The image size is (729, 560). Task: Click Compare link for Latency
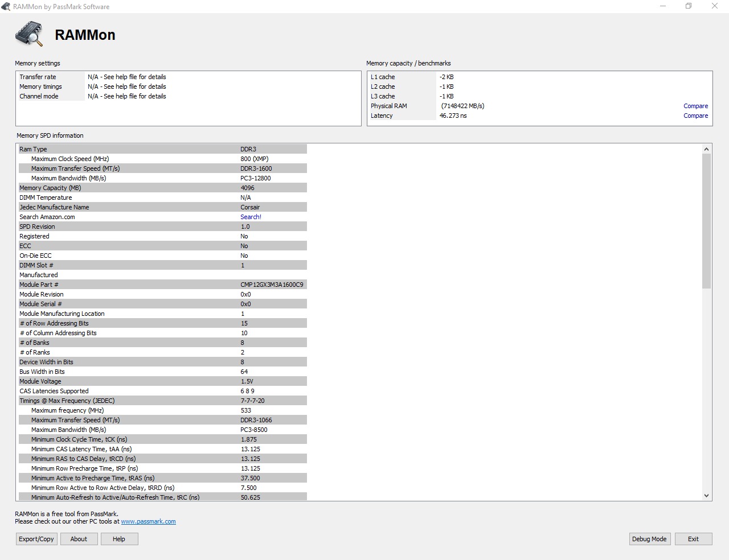point(695,116)
